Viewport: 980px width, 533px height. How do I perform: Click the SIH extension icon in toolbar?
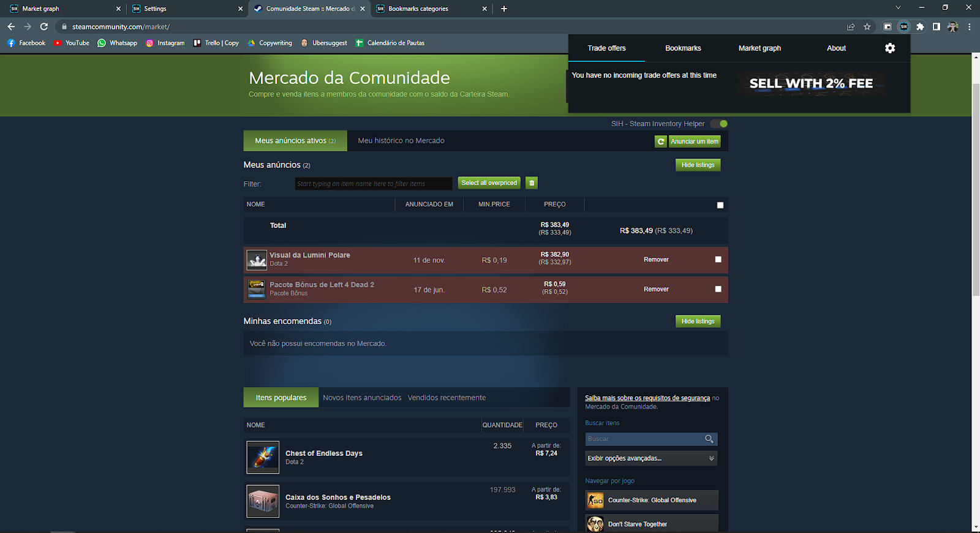pos(903,26)
